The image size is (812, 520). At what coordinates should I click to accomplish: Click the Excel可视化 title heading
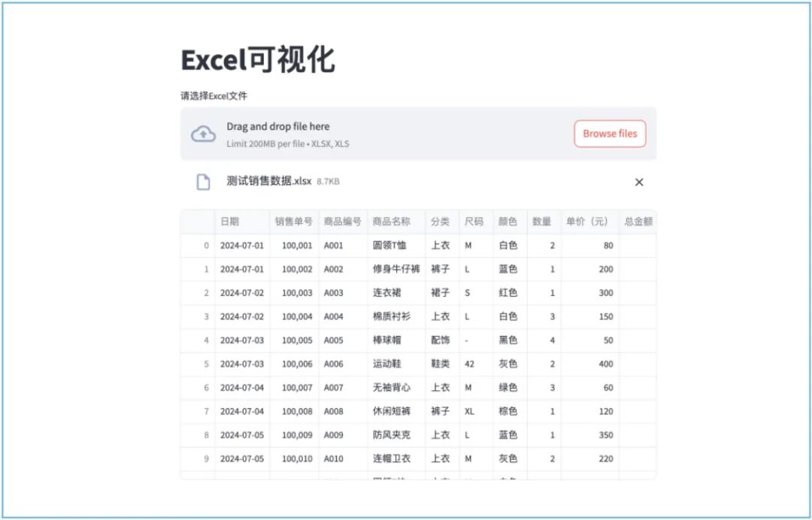[258, 59]
